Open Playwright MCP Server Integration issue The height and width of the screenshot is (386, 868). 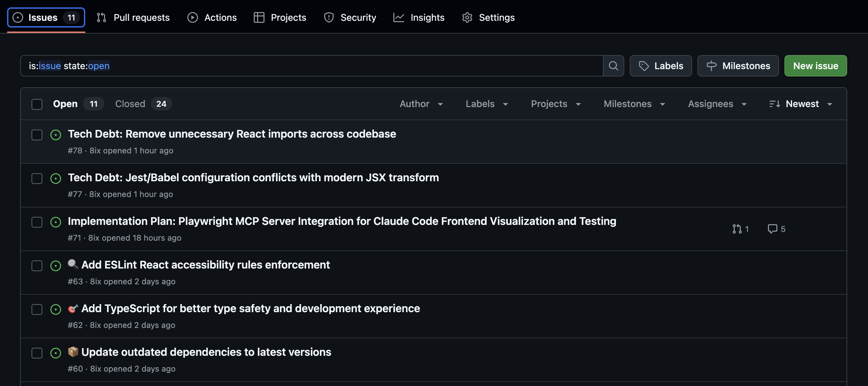pos(342,221)
